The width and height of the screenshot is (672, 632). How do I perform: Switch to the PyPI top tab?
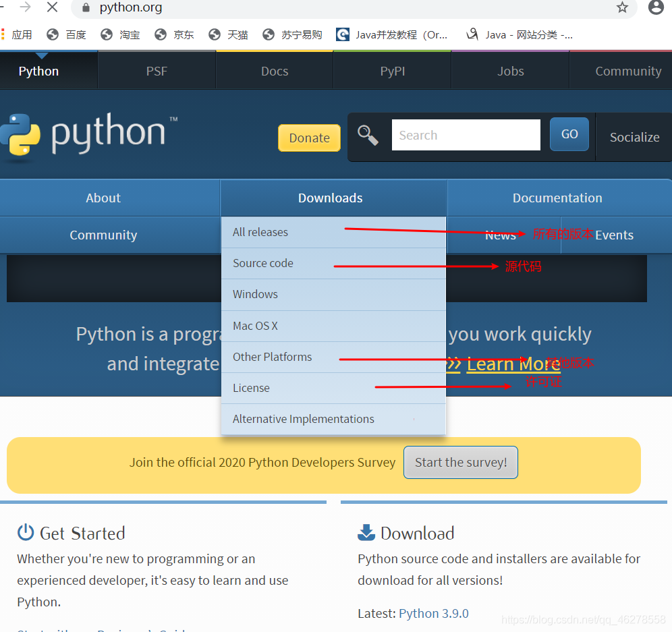[x=392, y=71]
